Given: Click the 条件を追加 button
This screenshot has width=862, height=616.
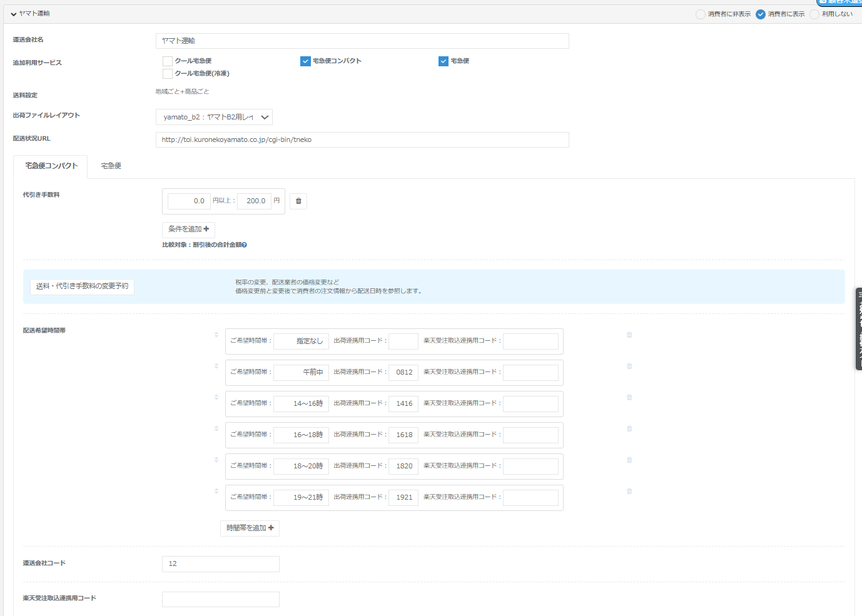Looking at the screenshot, I should click(x=188, y=230).
